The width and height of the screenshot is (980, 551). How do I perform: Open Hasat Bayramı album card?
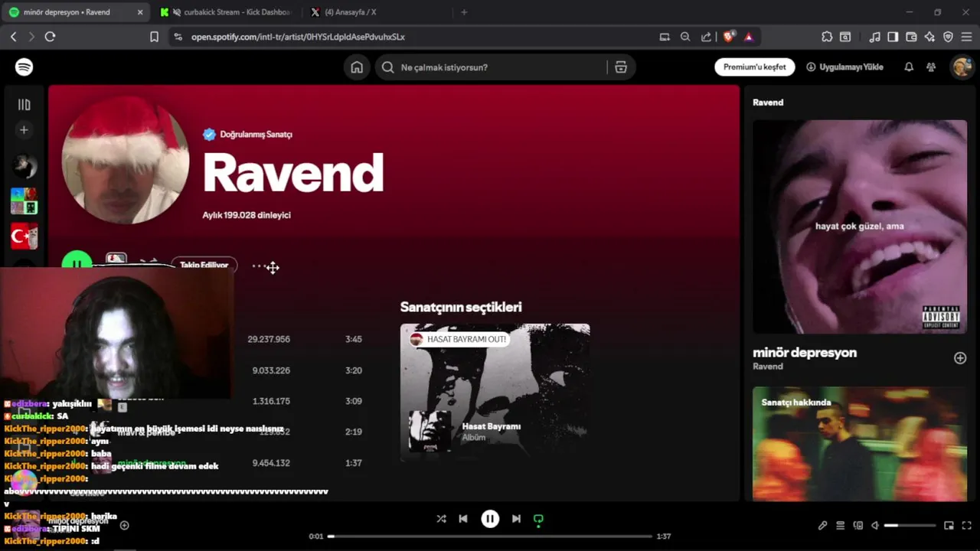coord(495,392)
